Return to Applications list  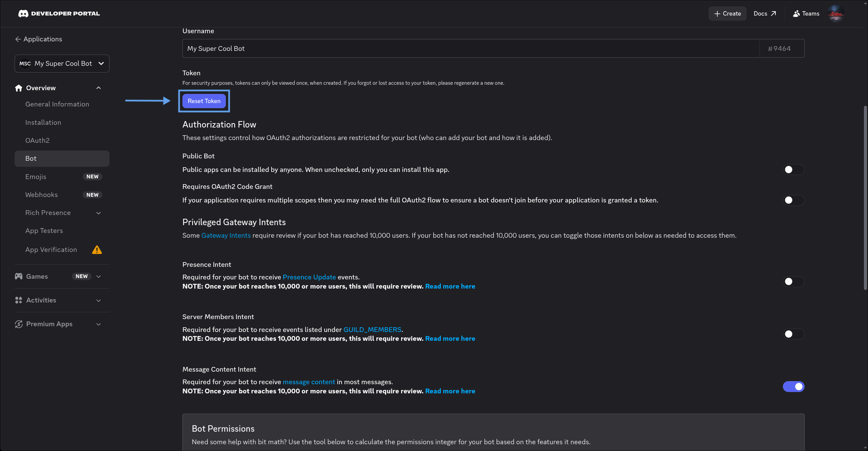click(39, 39)
